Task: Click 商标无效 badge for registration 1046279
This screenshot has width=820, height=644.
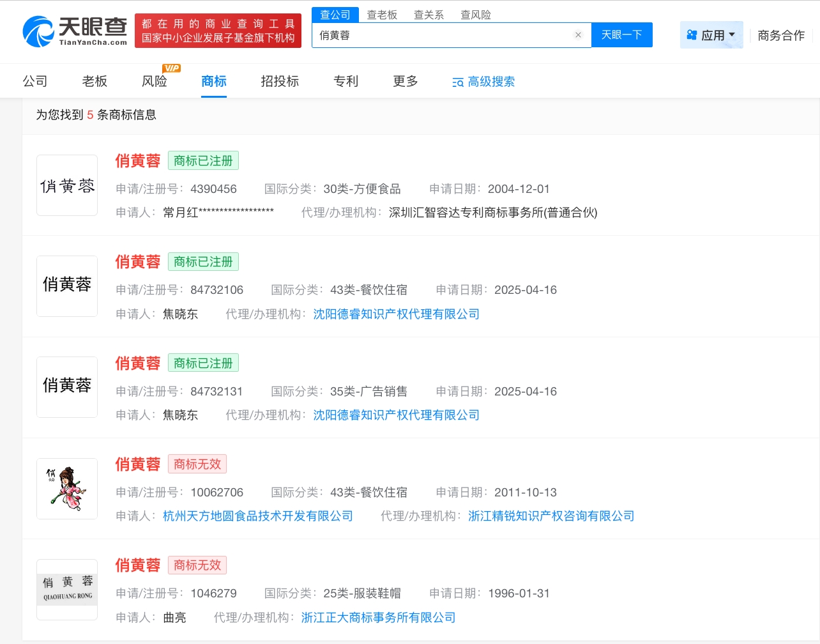Action: (197, 565)
